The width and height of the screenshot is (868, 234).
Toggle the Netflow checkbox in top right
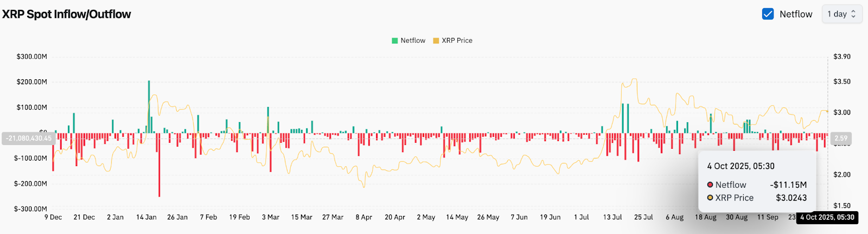point(768,14)
